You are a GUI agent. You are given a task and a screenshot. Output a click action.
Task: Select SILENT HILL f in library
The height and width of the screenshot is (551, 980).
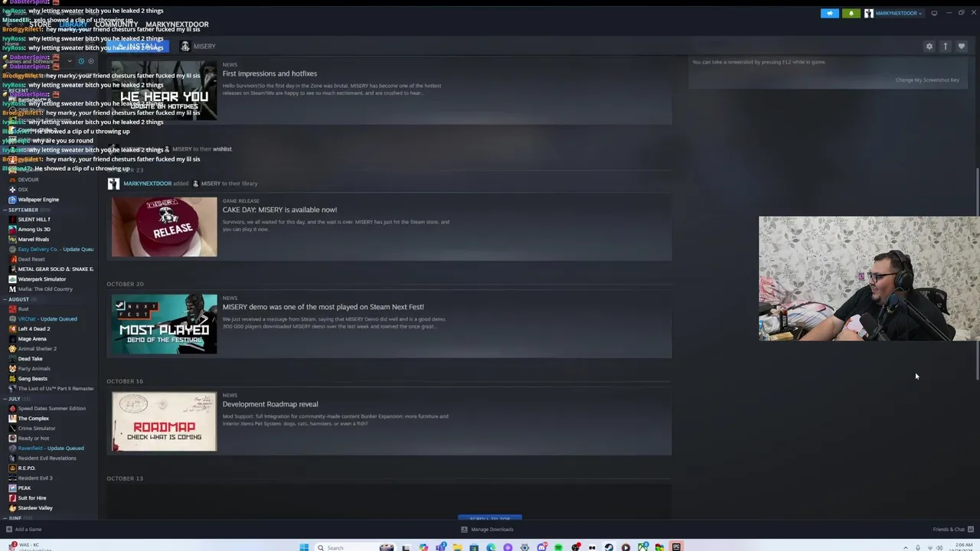pyautogui.click(x=34, y=220)
